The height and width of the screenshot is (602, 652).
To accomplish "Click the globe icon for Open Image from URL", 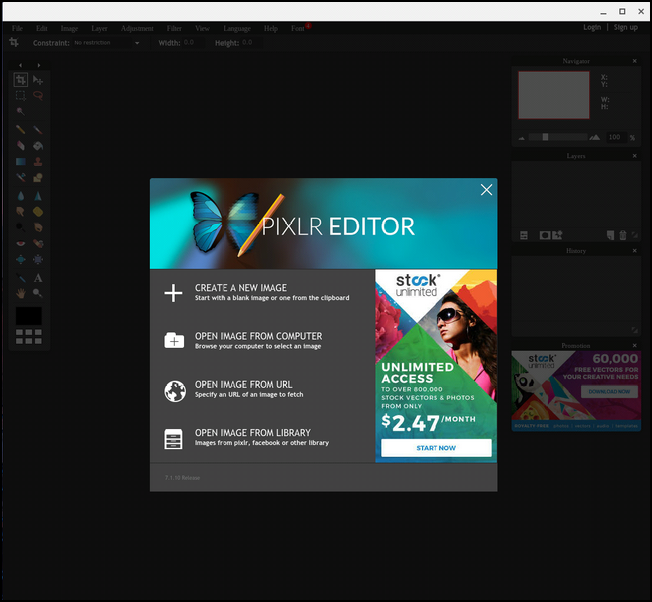I will [x=174, y=391].
